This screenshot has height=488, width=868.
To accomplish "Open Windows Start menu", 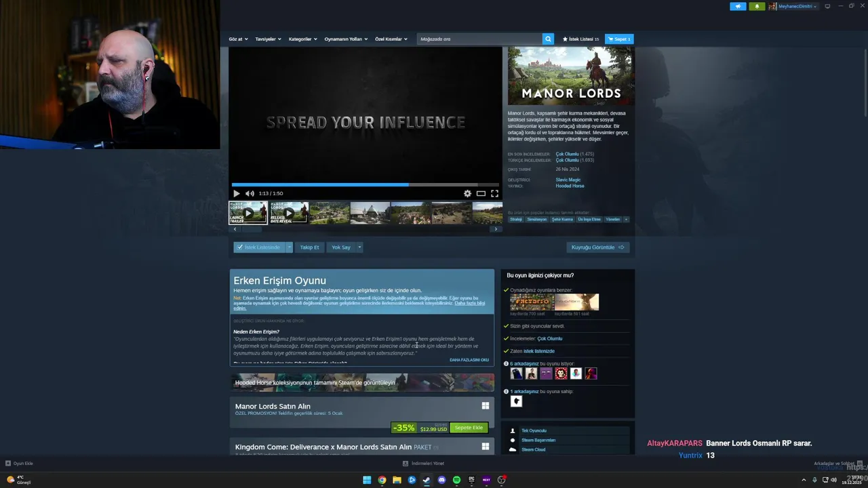I will 367,480.
